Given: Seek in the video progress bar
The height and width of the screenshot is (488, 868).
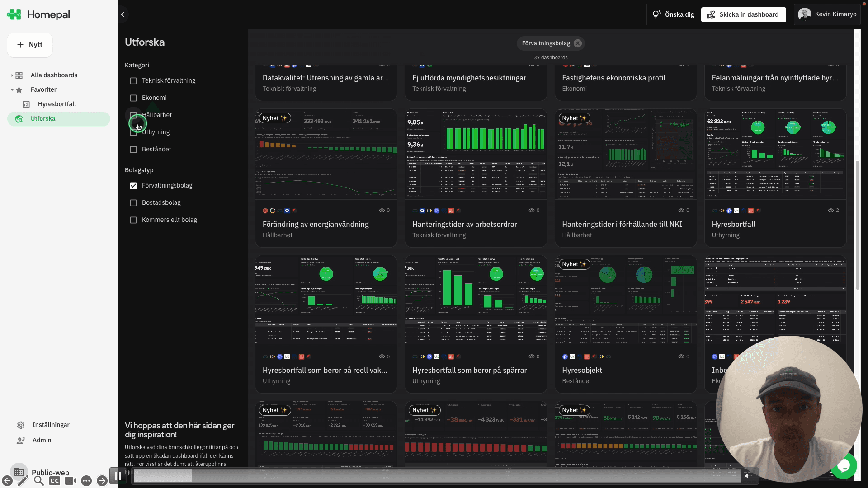Looking at the screenshot, I should pyautogui.click(x=437, y=476).
